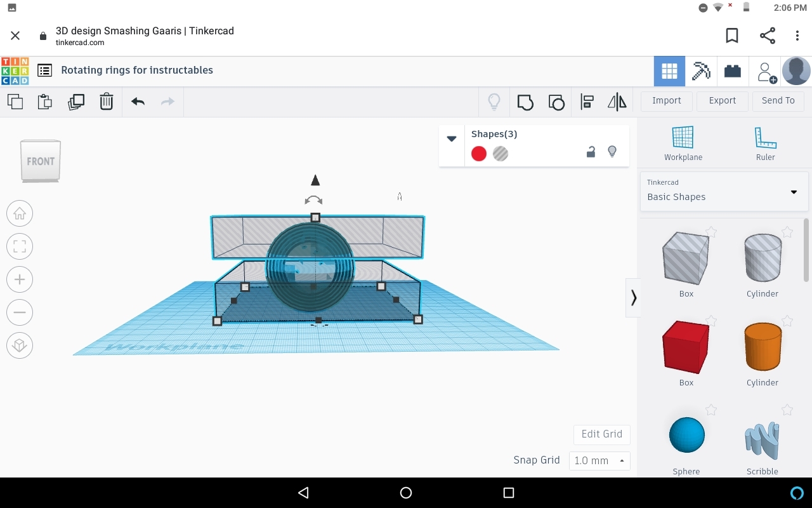812x508 pixels.
Task: Share the page via share icon
Action: click(x=768, y=36)
